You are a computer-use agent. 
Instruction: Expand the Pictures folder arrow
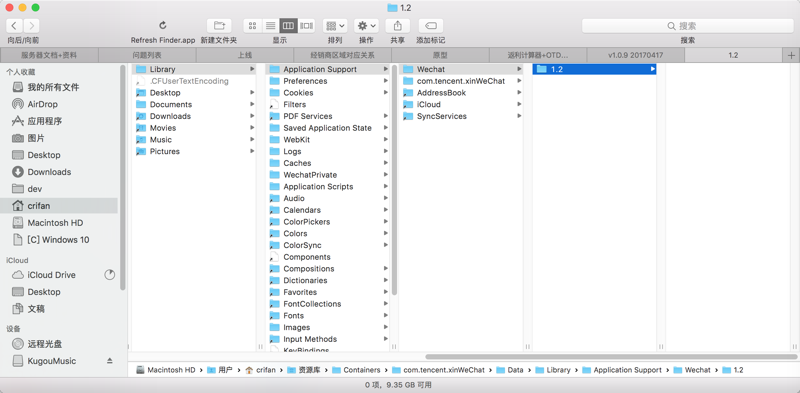(x=252, y=151)
